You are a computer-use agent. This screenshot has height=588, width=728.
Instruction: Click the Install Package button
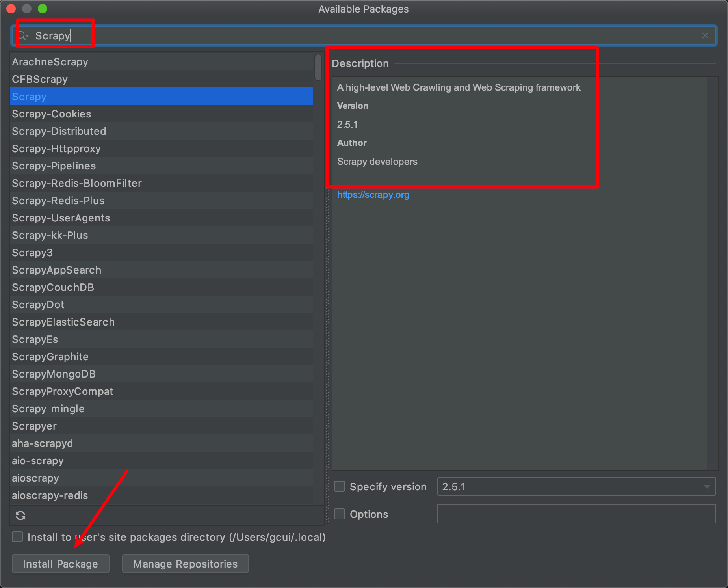tap(60, 564)
